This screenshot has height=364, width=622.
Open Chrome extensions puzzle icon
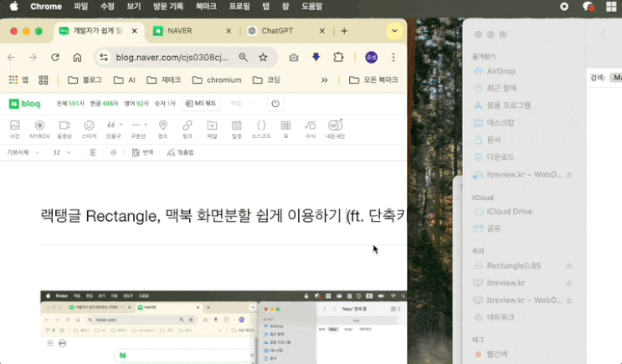[x=338, y=58]
